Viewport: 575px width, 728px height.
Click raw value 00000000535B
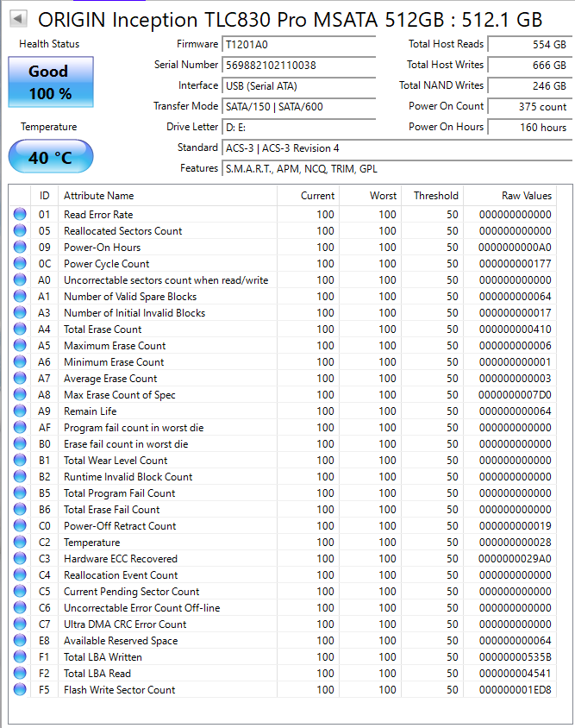tap(515, 656)
